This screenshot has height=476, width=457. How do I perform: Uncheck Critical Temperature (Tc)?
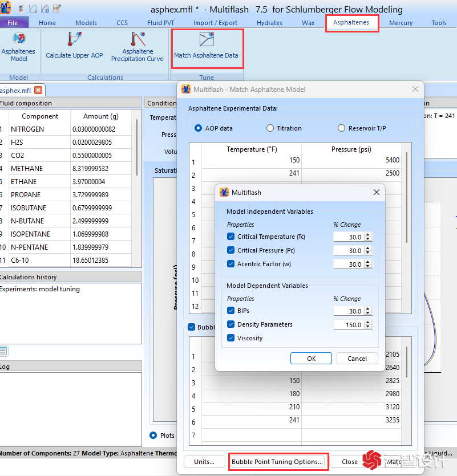231,236
